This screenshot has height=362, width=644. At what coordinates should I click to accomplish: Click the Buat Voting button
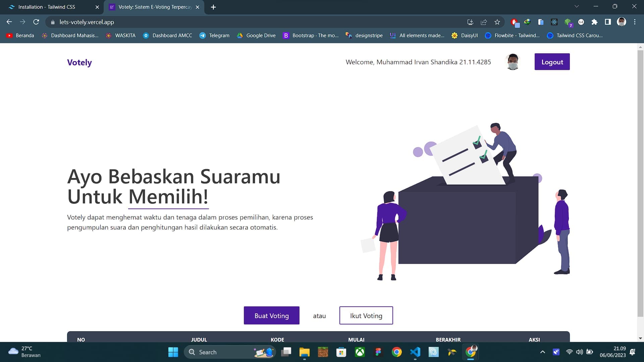(272, 315)
